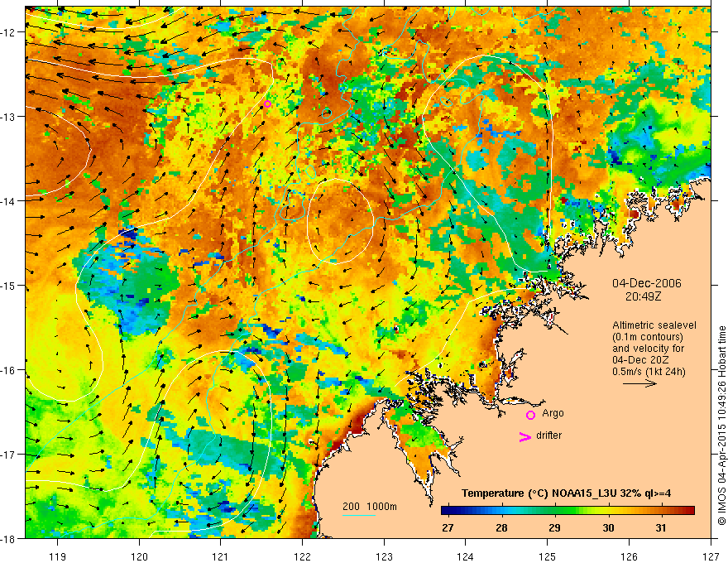Click the longitude axis label '127'

point(711,556)
